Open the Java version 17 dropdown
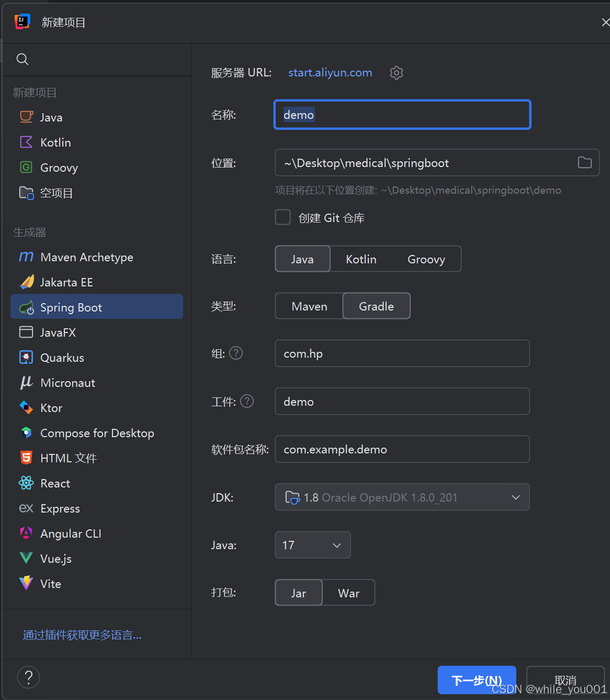The image size is (610, 700). pyautogui.click(x=313, y=545)
